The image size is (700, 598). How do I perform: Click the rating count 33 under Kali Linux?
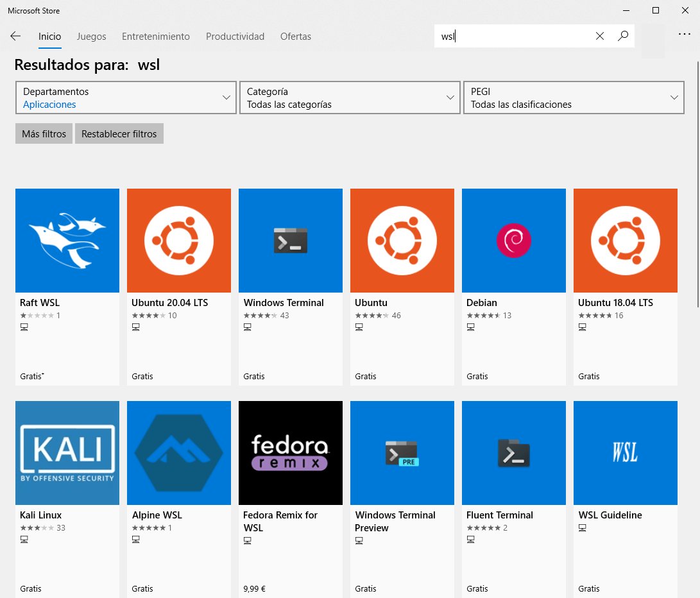point(61,528)
